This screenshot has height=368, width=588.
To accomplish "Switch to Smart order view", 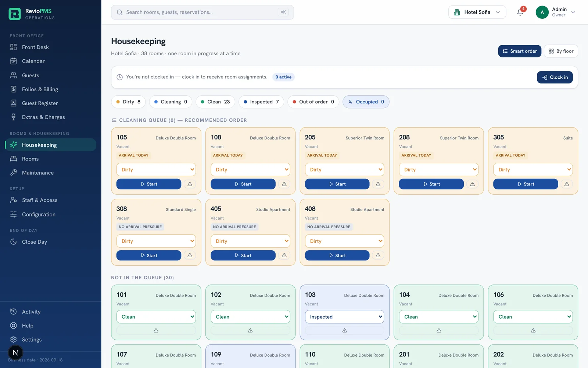I will (x=520, y=51).
